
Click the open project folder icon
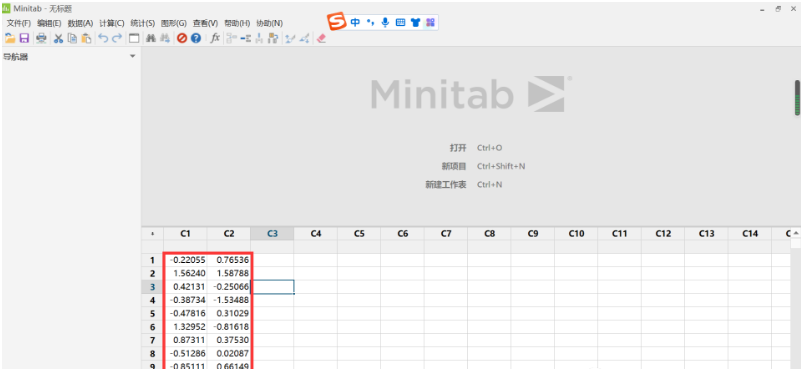tap(10, 38)
